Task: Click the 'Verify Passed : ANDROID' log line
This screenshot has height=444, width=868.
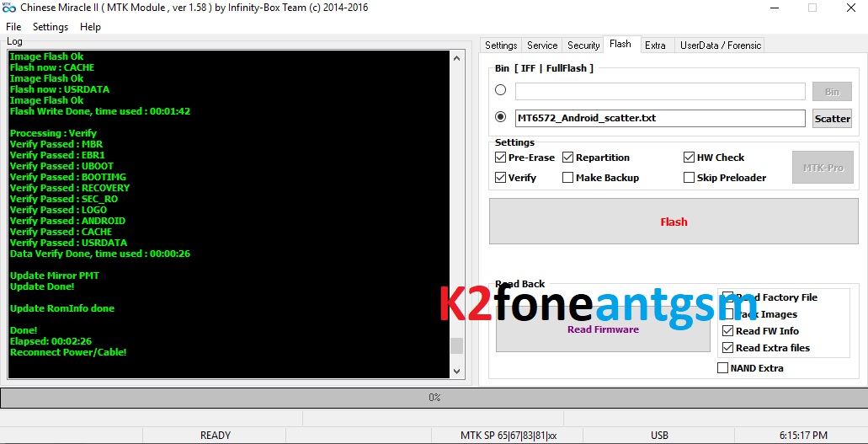Action: pos(67,221)
